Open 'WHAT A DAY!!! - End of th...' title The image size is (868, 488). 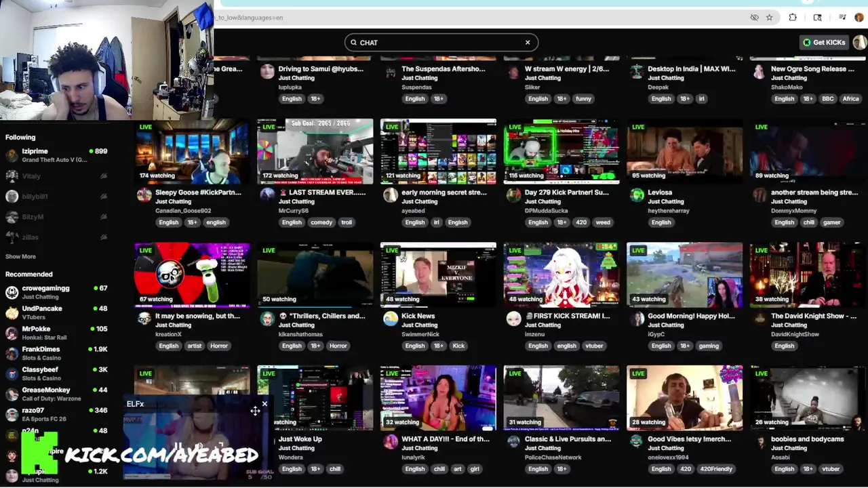pyautogui.click(x=445, y=439)
